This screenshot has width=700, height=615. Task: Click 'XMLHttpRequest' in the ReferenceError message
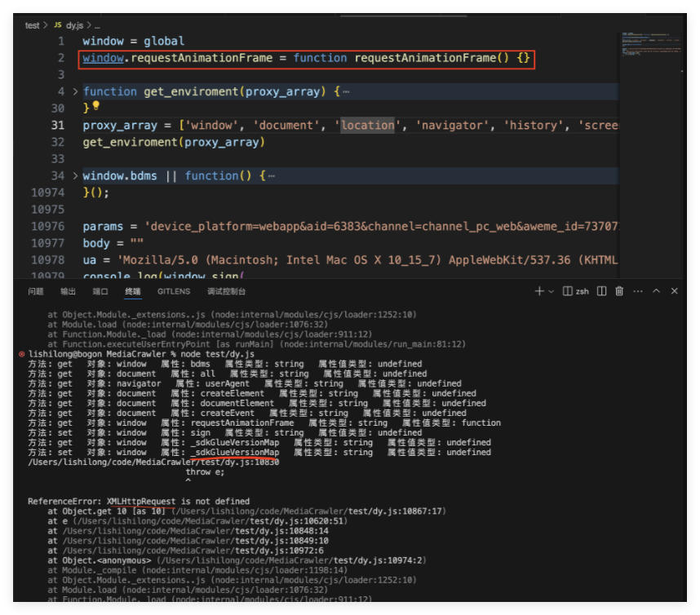click(x=141, y=501)
